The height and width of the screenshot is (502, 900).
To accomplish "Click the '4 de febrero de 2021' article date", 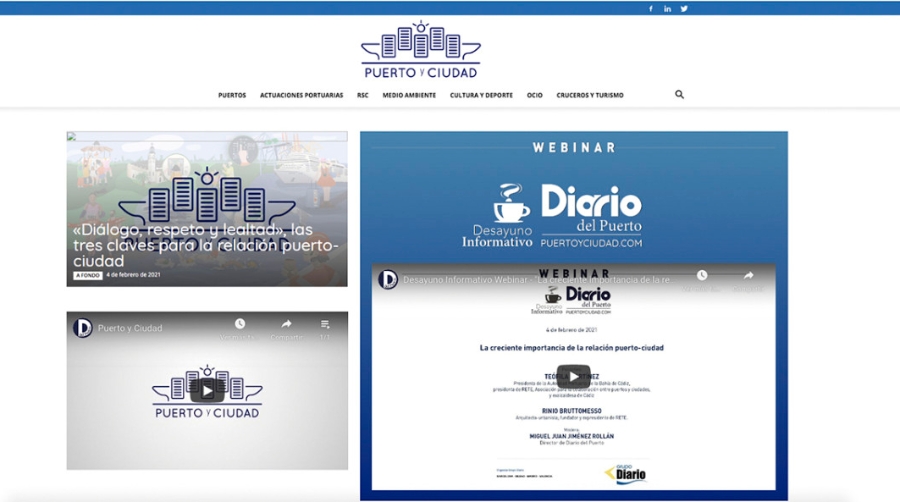I will 133,275.
